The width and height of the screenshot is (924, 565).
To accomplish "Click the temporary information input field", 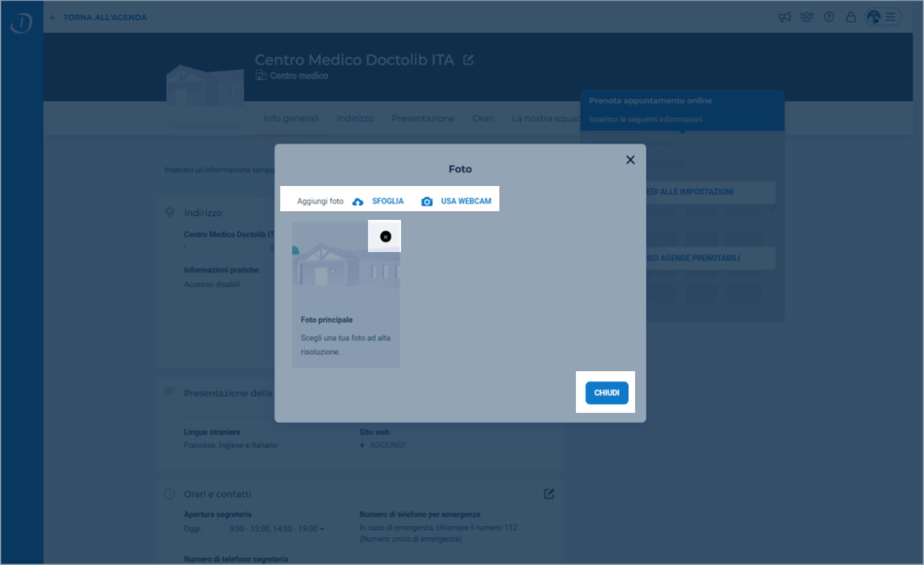I will click(215, 170).
